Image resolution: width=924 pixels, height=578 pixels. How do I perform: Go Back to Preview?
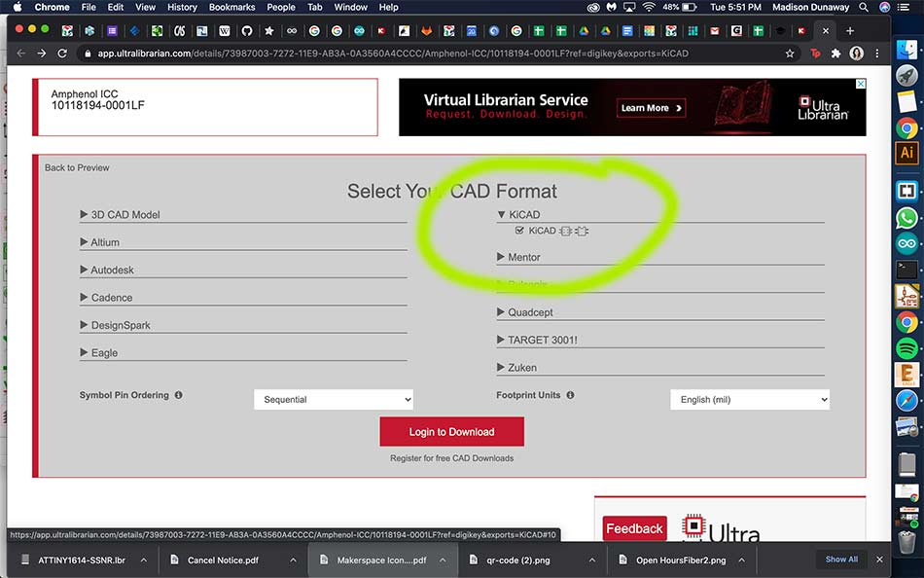[x=77, y=167]
